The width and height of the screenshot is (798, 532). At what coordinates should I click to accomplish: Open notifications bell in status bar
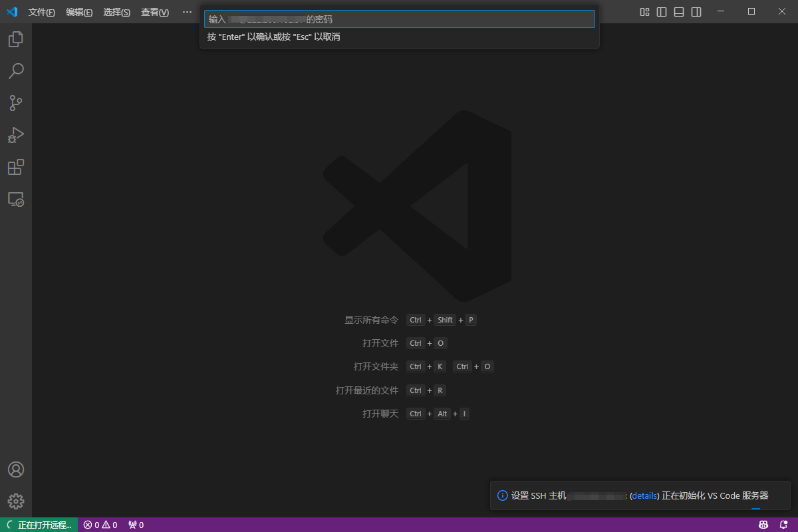point(783,525)
